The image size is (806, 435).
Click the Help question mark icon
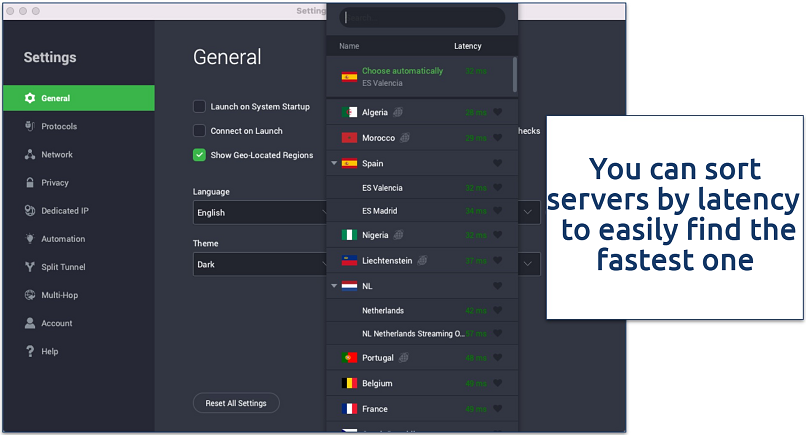pyautogui.click(x=30, y=351)
